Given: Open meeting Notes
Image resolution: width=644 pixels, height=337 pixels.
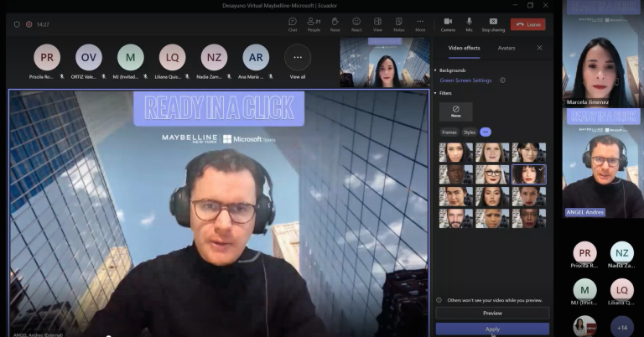Looking at the screenshot, I should pos(398,23).
